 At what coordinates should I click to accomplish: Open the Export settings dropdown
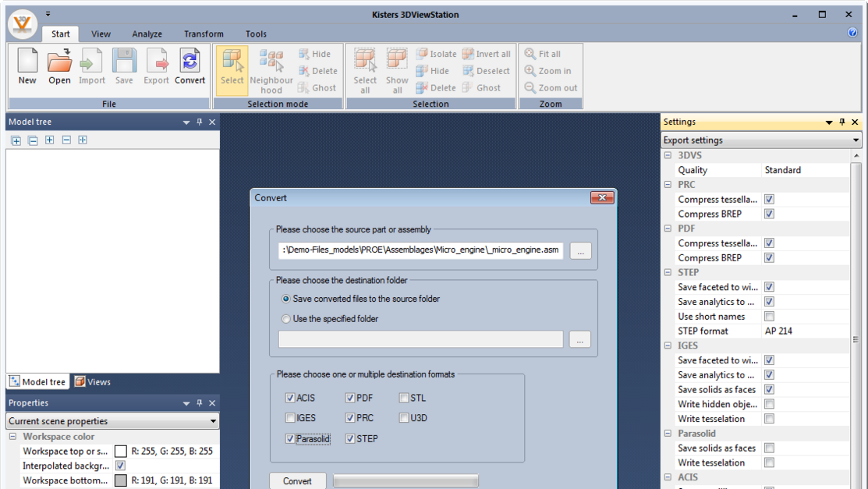[x=761, y=140]
